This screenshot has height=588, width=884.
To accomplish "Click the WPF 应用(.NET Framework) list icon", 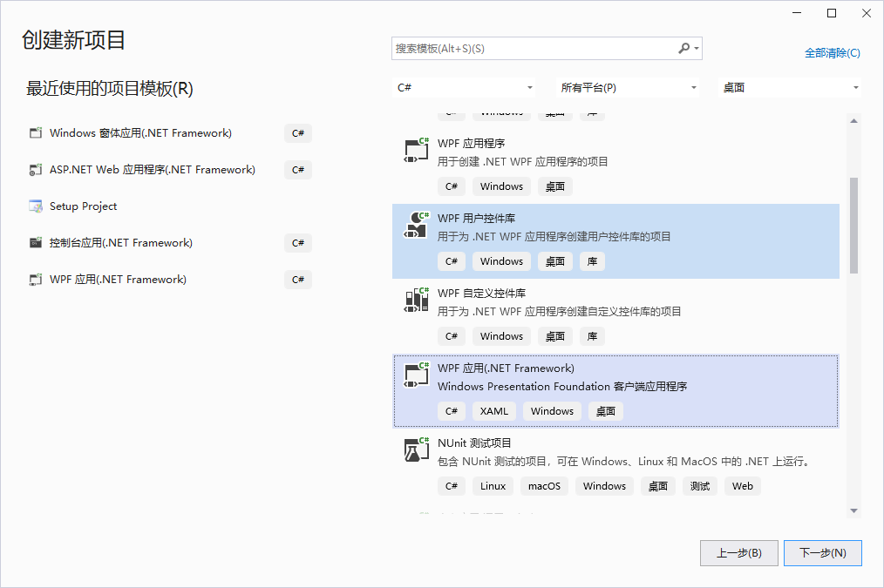I will pyautogui.click(x=417, y=375).
